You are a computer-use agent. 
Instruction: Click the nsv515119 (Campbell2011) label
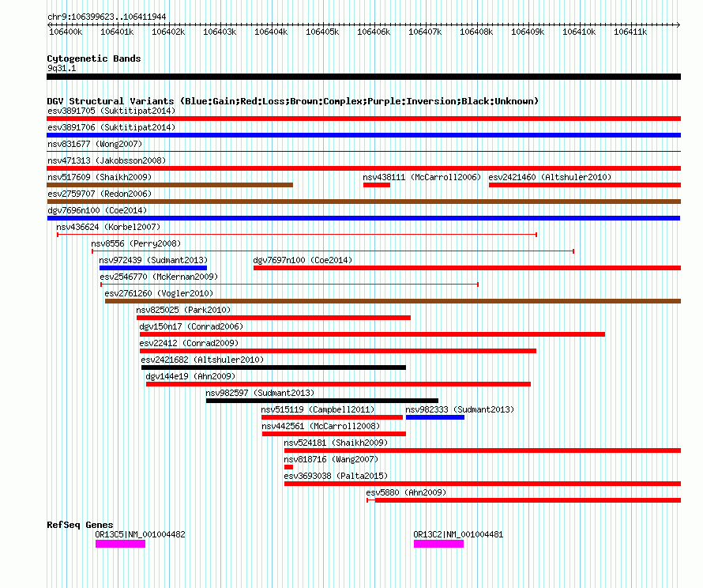(318, 409)
